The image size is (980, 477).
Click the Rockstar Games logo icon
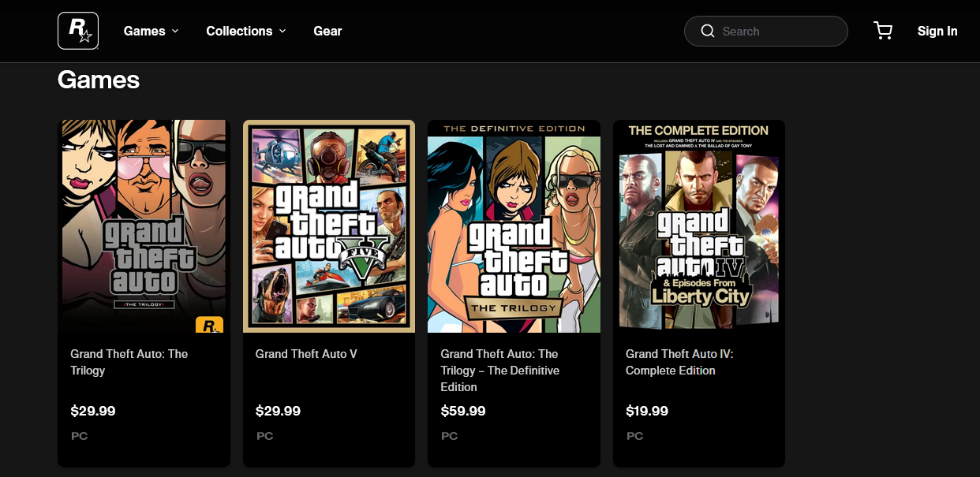(x=78, y=31)
